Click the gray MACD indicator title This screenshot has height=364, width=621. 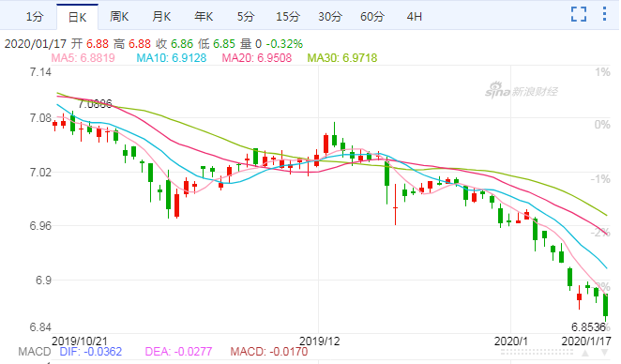pos(35,352)
